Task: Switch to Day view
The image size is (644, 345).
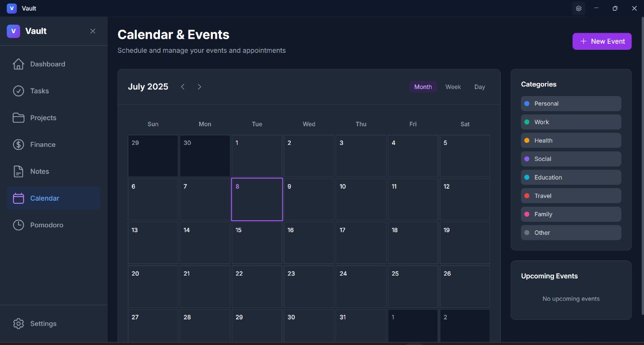Action: pyautogui.click(x=479, y=87)
